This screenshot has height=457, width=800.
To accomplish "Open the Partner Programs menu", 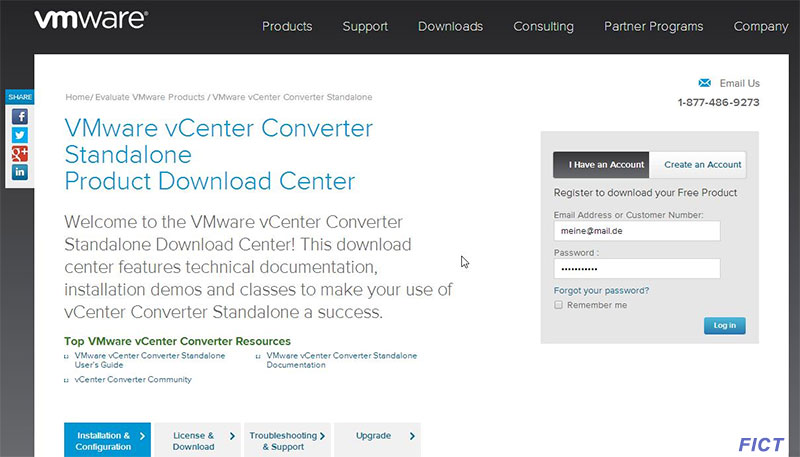I will [653, 27].
